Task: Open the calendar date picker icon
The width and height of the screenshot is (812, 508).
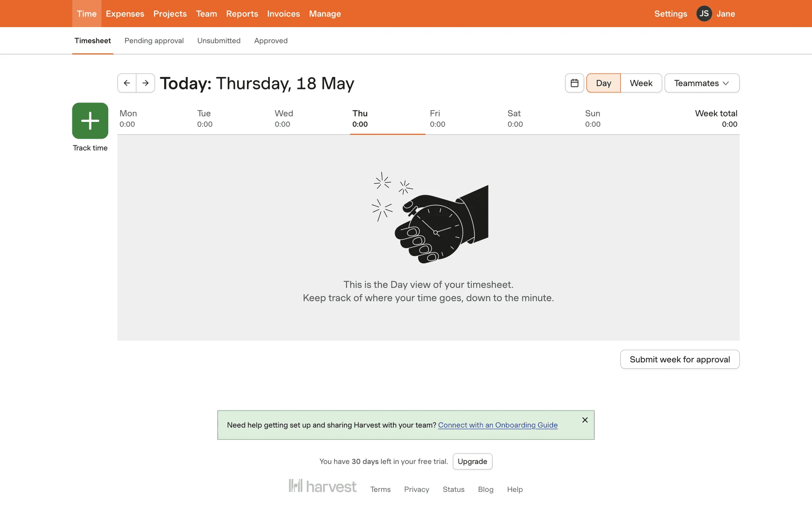Action: pos(574,83)
